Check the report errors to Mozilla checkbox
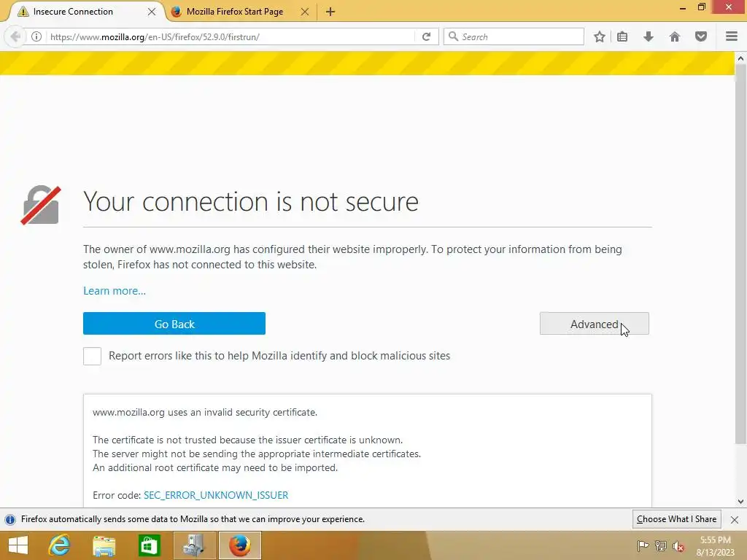Viewport: 747px width, 560px height. tap(92, 356)
